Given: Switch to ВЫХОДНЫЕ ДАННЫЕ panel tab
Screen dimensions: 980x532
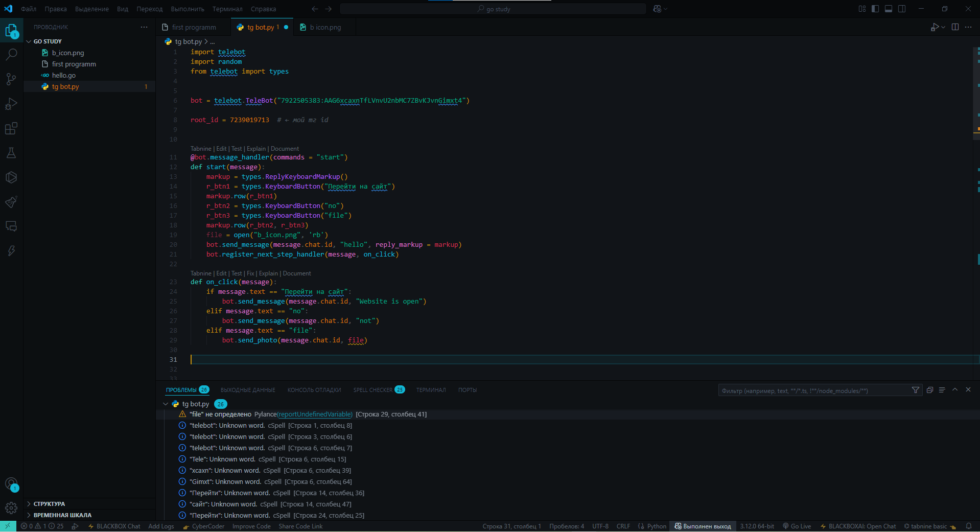Looking at the screenshot, I should click(248, 390).
